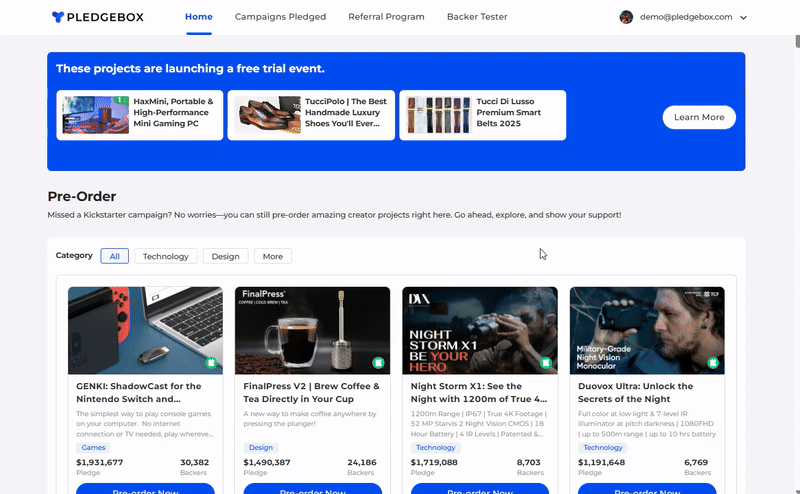Click the user avatar icon

(x=626, y=17)
